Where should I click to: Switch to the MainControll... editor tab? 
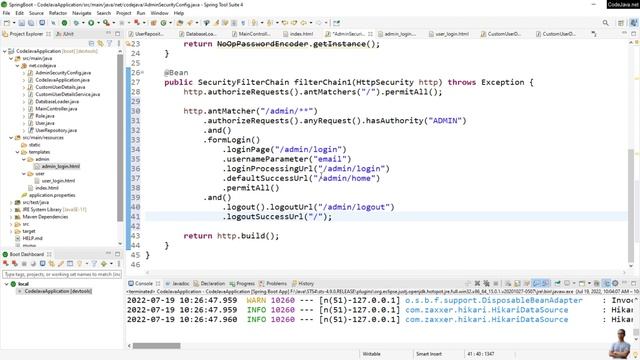coord(251,34)
